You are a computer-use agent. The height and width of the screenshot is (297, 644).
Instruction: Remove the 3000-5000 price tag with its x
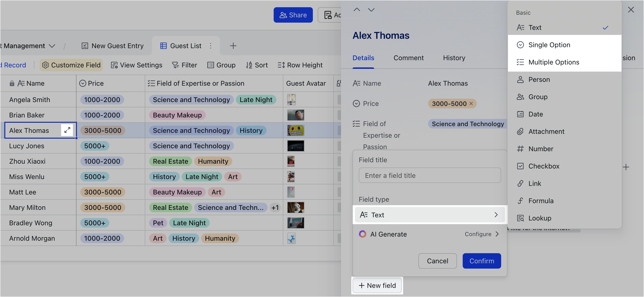pos(471,103)
